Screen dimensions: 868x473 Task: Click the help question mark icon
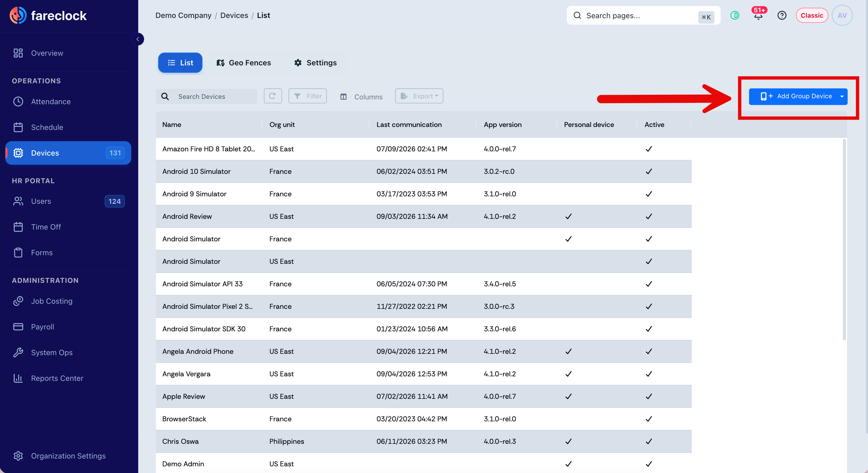point(782,16)
